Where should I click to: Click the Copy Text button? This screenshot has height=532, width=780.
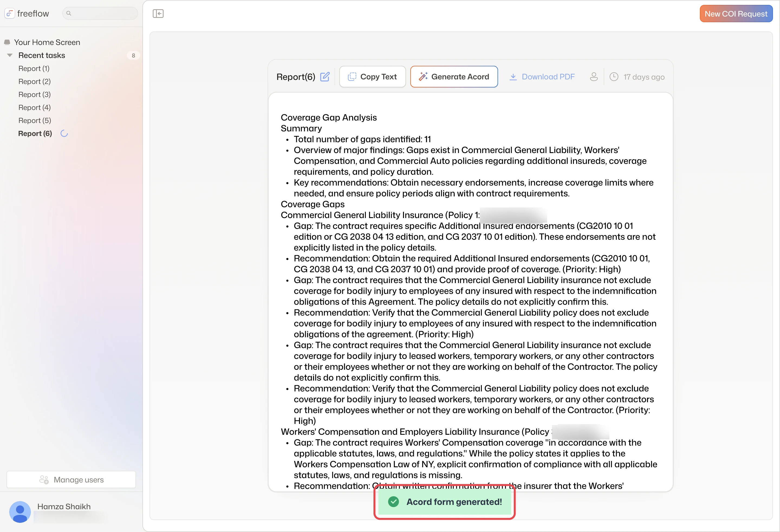[372, 77]
